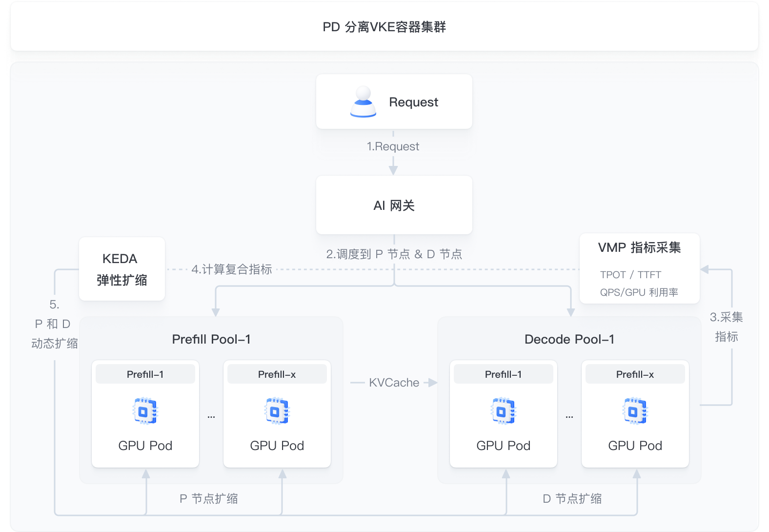Click the Decode Pool-1 heading
Viewport: 769px width, 532px height.
point(569,339)
